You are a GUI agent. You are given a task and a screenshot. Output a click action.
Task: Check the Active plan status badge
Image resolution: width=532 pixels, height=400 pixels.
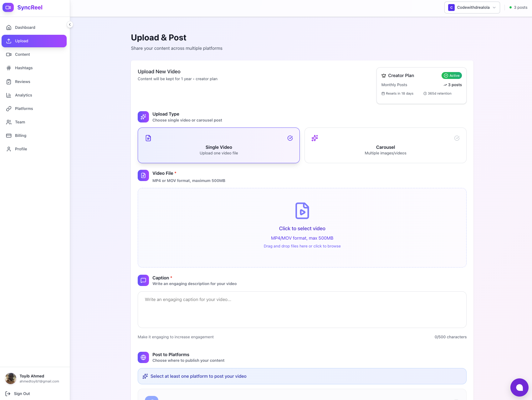pos(452,75)
